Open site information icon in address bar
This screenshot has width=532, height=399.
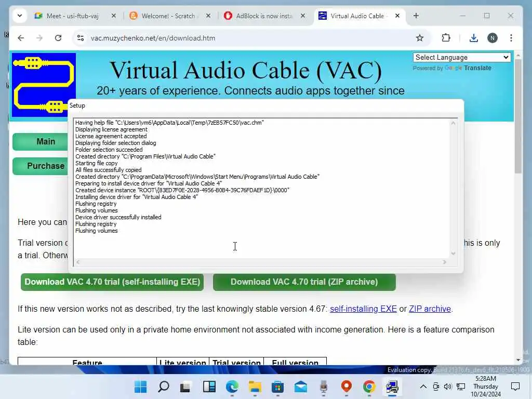pos(81,38)
